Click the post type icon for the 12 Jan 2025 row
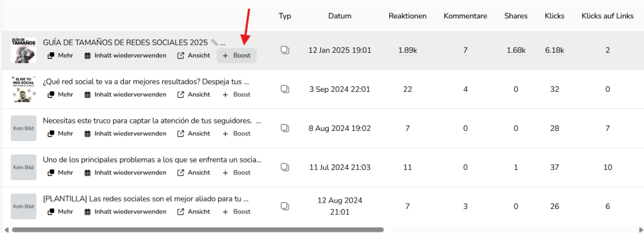 click(x=285, y=50)
